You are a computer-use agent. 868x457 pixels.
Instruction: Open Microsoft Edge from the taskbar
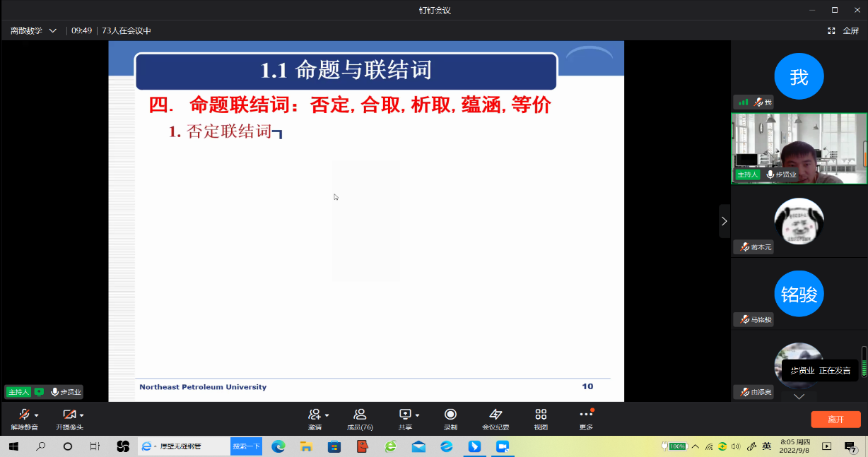[x=278, y=446]
